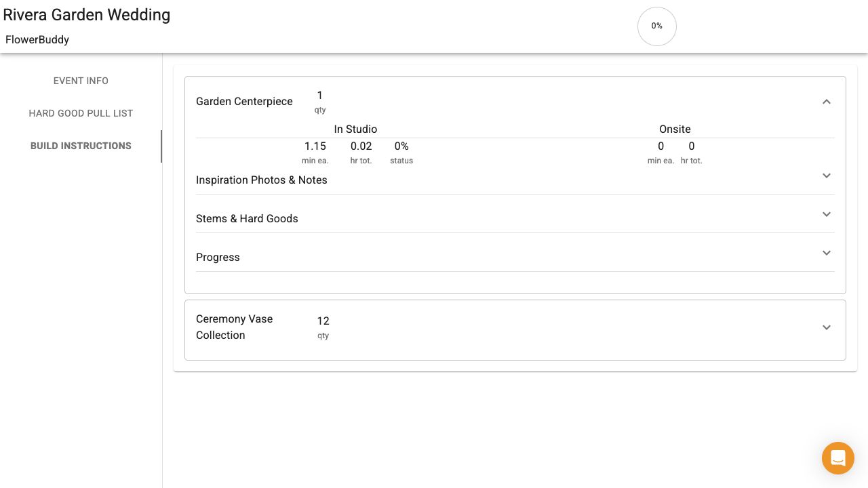
Task: Open the orange chat support widget
Action: coord(838,458)
